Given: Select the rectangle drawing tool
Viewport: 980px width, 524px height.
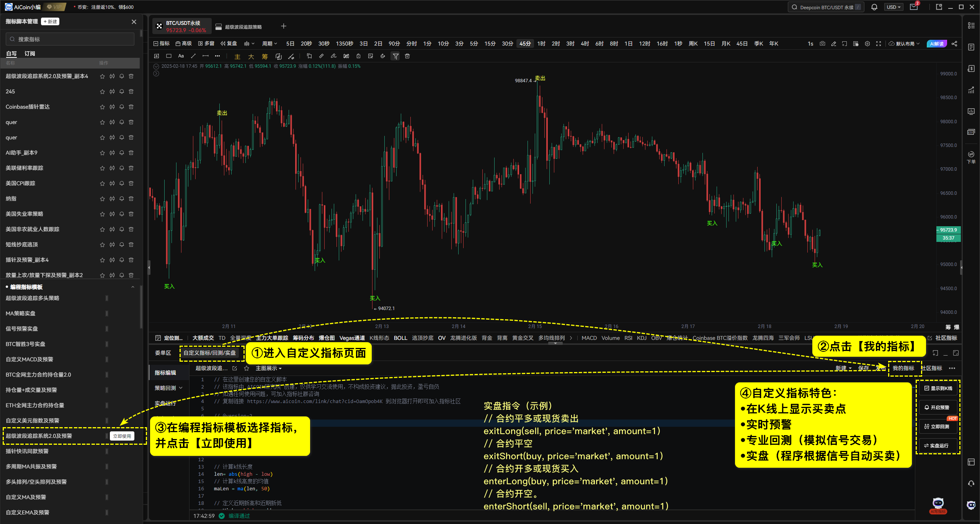Looking at the screenshot, I should point(168,56).
